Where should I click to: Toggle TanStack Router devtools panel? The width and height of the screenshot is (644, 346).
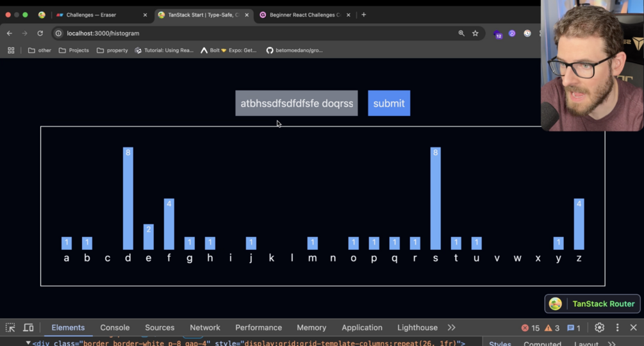click(592, 304)
